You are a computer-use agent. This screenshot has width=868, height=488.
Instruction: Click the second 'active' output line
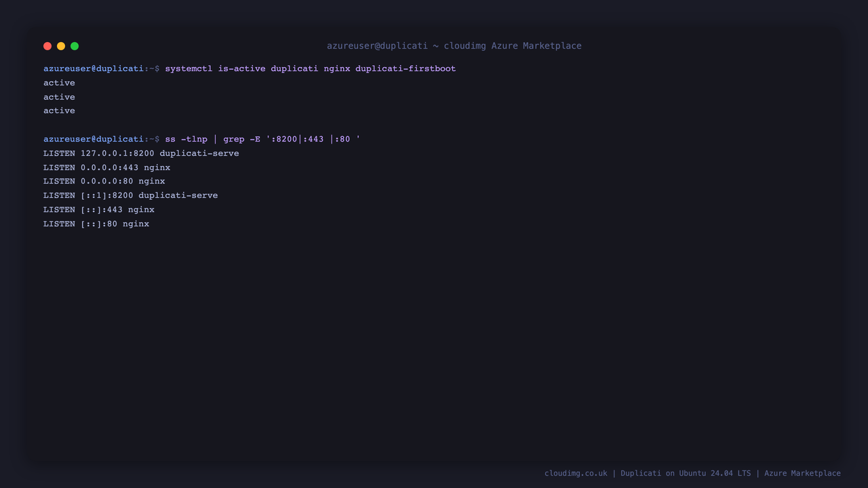point(59,97)
